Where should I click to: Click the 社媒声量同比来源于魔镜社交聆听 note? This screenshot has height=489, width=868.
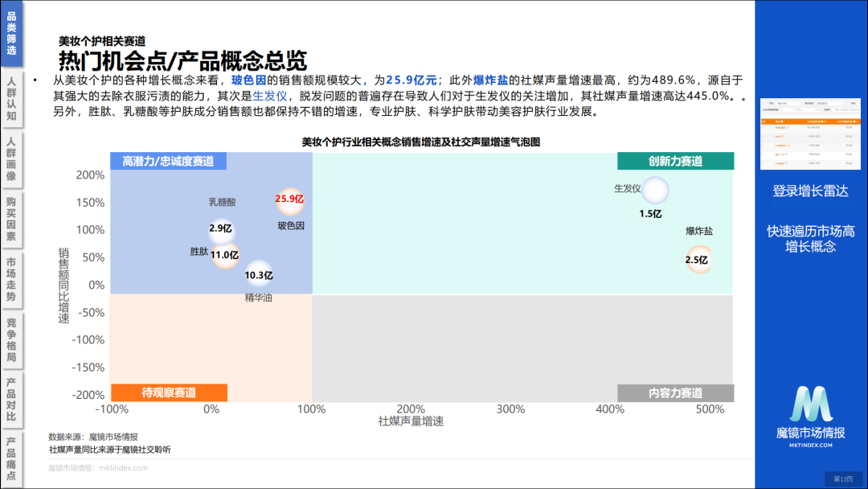109,450
